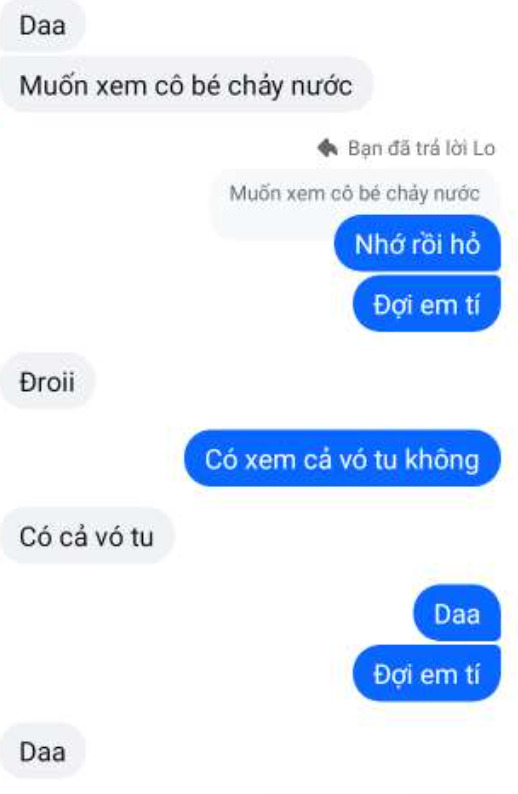Image resolution: width=518 pixels, height=794 pixels.
Task: Click the word 'Bạn' in the reply header line
Action: [x=365, y=149]
